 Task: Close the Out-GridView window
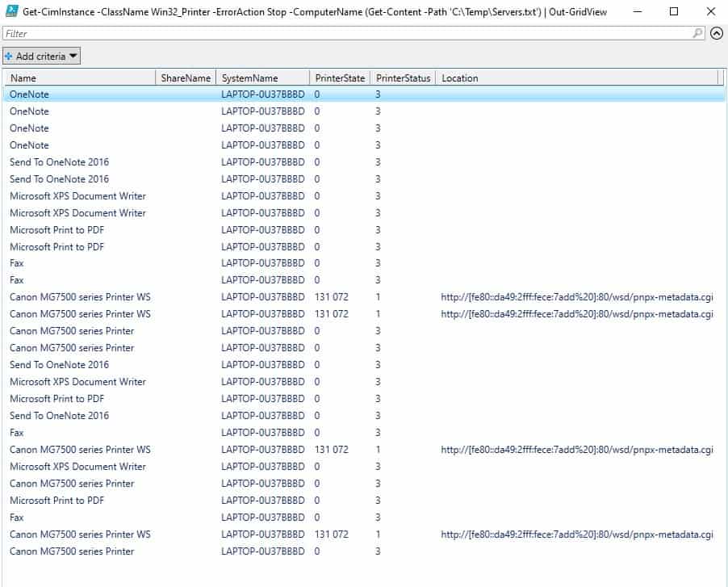click(x=711, y=11)
